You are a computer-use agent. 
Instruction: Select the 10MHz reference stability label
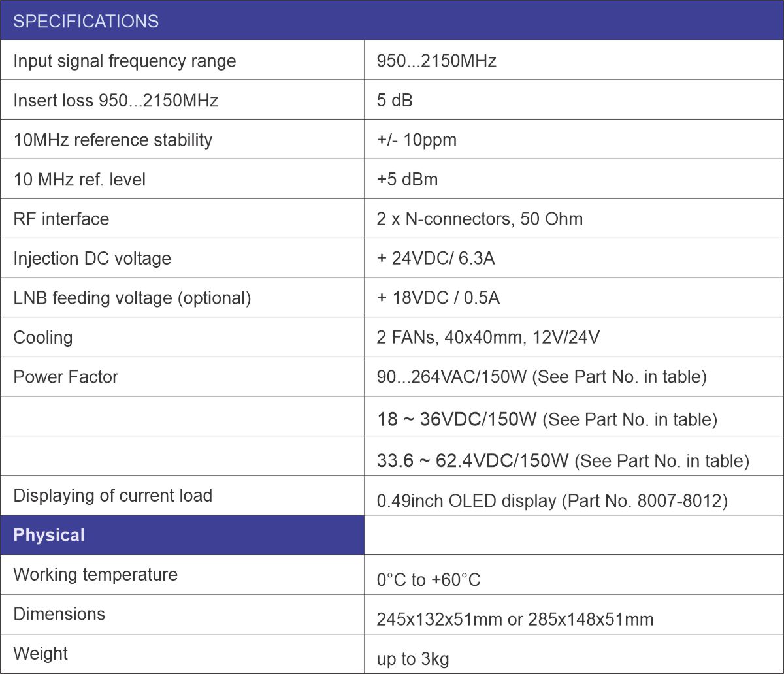[112, 140]
